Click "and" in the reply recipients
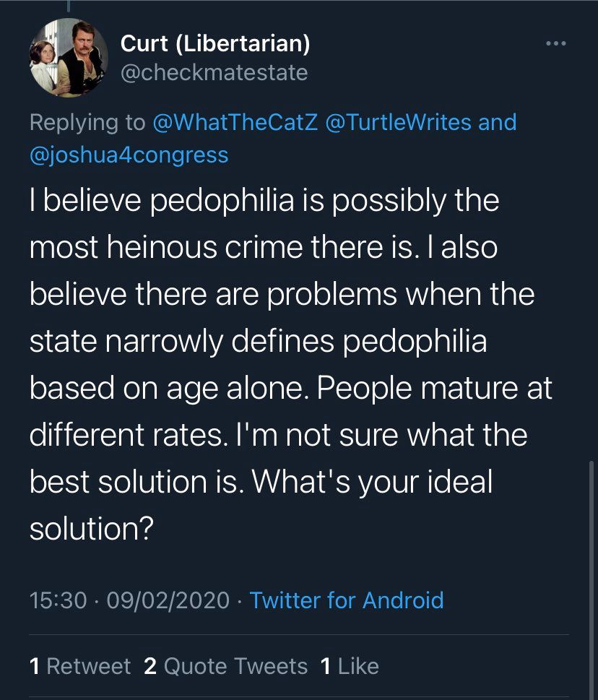 coord(498,122)
